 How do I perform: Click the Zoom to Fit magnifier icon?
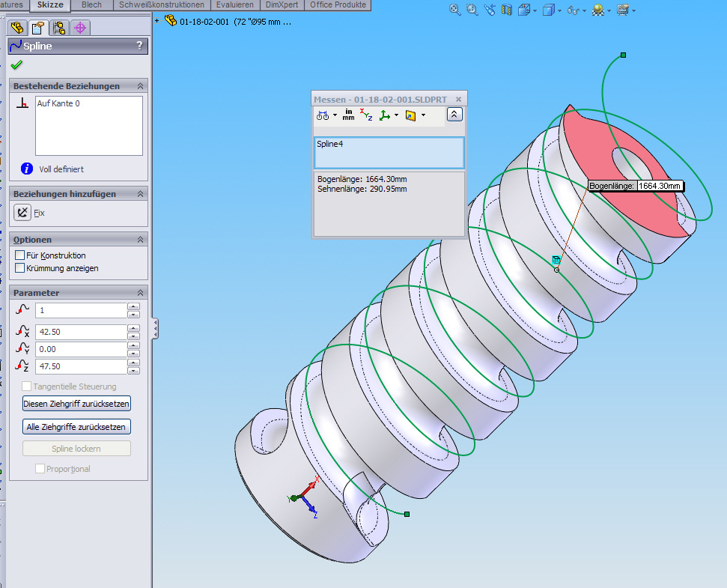click(x=454, y=10)
